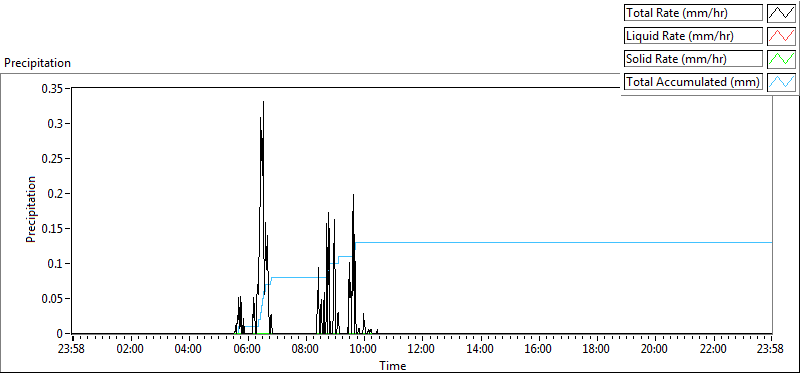Click the 23:58 start time label
The image size is (800, 373).
[x=73, y=350]
